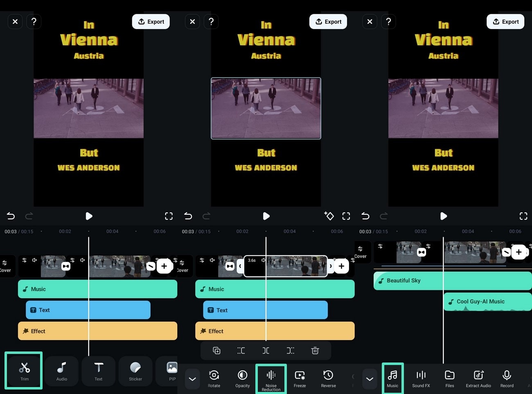Image resolution: width=532 pixels, height=394 pixels.
Task: Select Extract Audio in right screen
Action: click(478, 378)
